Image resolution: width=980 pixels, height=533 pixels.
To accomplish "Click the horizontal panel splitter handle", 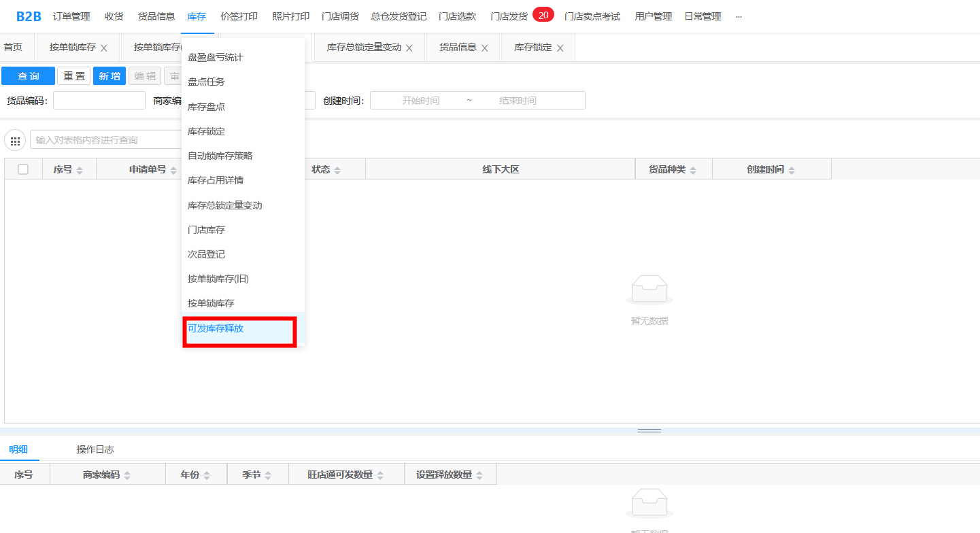I will pyautogui.click(x=649, y=430).
